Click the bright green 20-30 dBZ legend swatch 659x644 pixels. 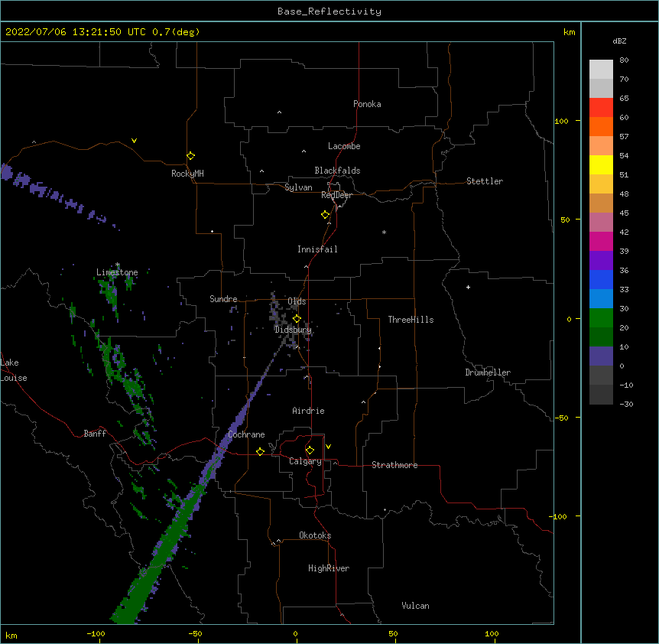(x=601, y=318)
